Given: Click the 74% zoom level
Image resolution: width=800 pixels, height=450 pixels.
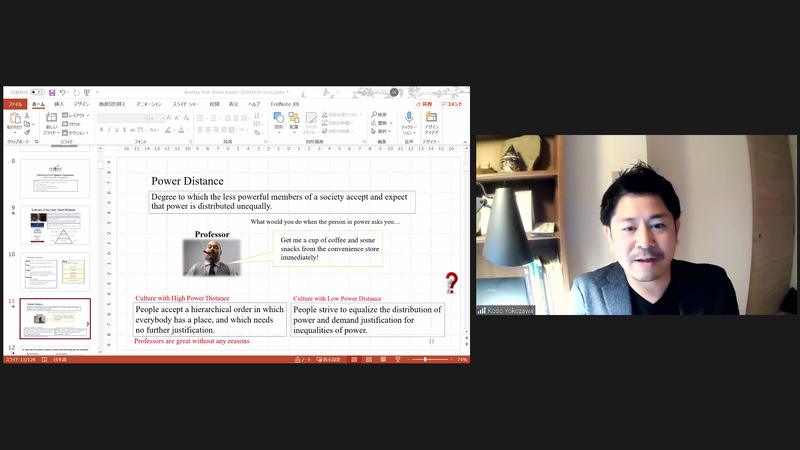Looking at the screenshot, I should point(462,360).
